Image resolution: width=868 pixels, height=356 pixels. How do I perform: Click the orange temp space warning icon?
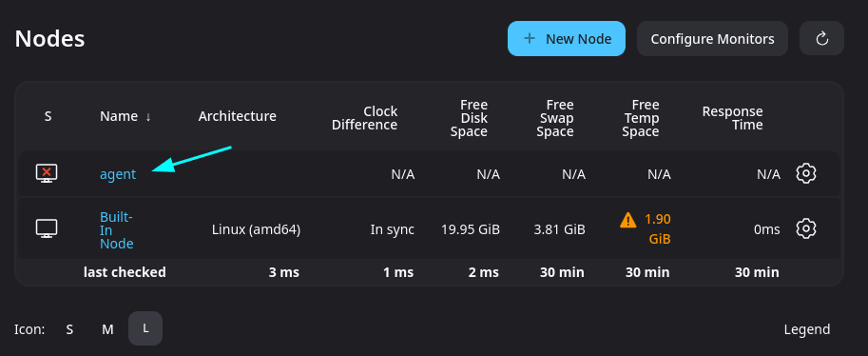pos(628,220)
